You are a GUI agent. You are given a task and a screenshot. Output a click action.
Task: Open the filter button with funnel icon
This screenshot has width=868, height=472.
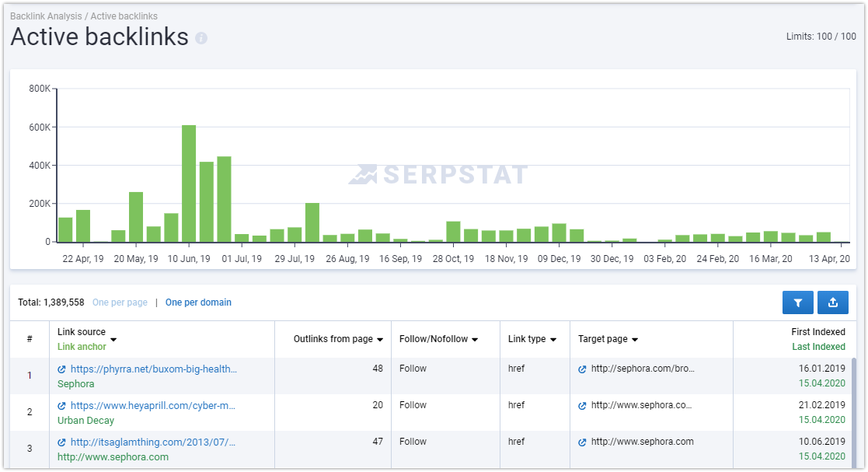pos(798,302)
